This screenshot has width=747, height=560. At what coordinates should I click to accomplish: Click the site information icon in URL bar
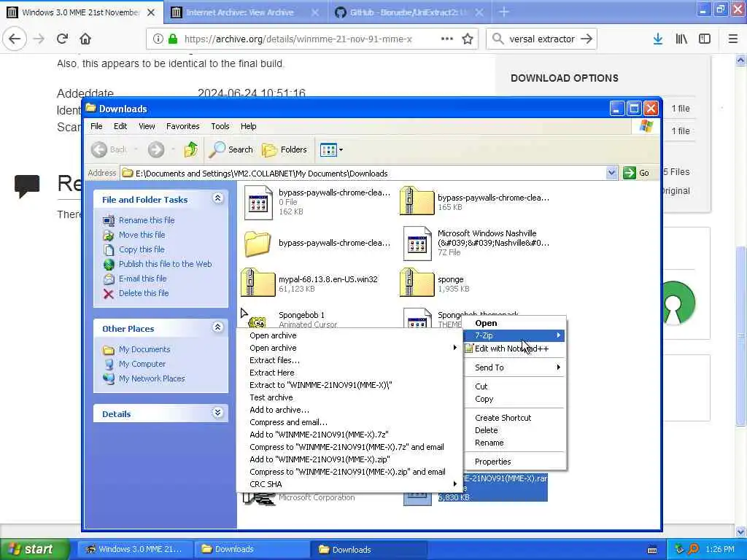pyautogui.click(x=158, y=39)
